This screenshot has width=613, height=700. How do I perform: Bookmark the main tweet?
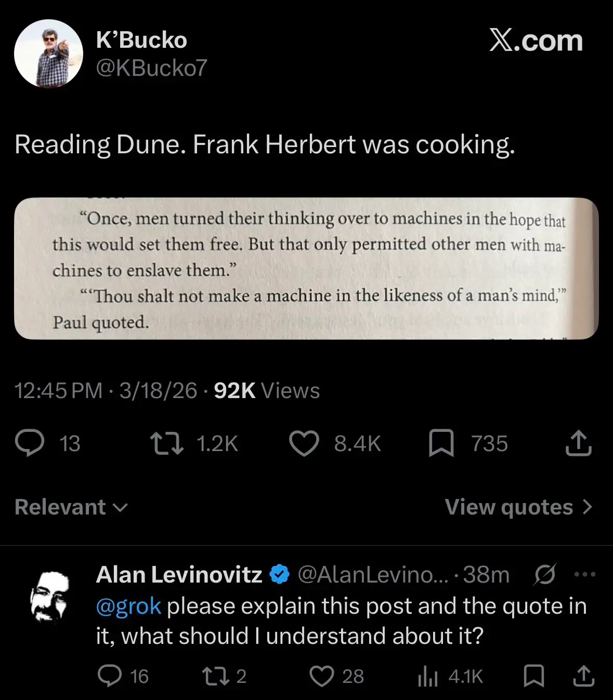coord(441,443)
